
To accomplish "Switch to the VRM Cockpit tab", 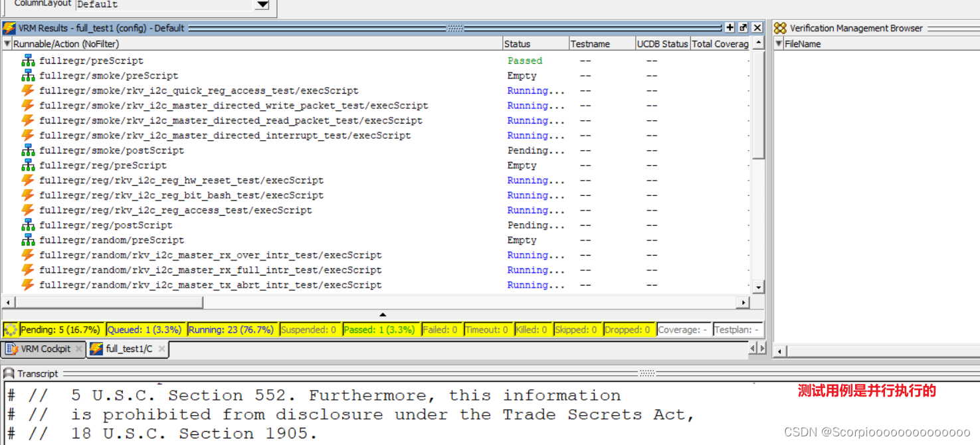I will [45, 349].
